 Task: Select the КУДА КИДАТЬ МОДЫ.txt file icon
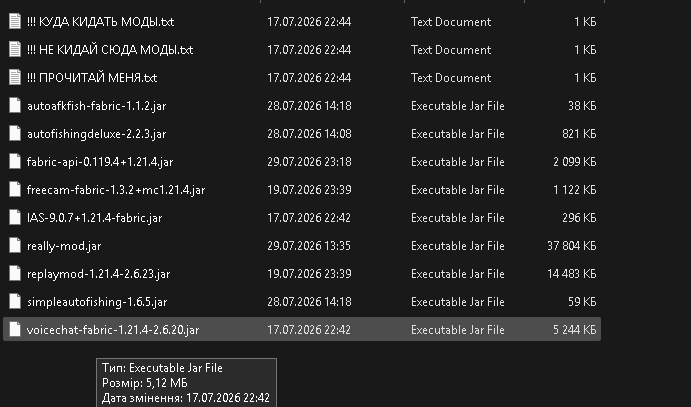point(15,21)
